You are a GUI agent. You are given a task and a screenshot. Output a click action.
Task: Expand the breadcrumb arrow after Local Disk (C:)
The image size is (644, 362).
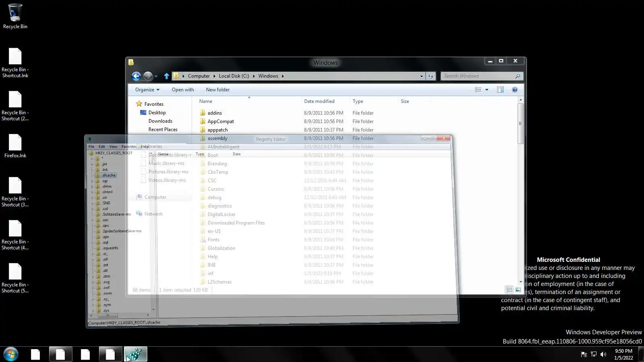254,76
